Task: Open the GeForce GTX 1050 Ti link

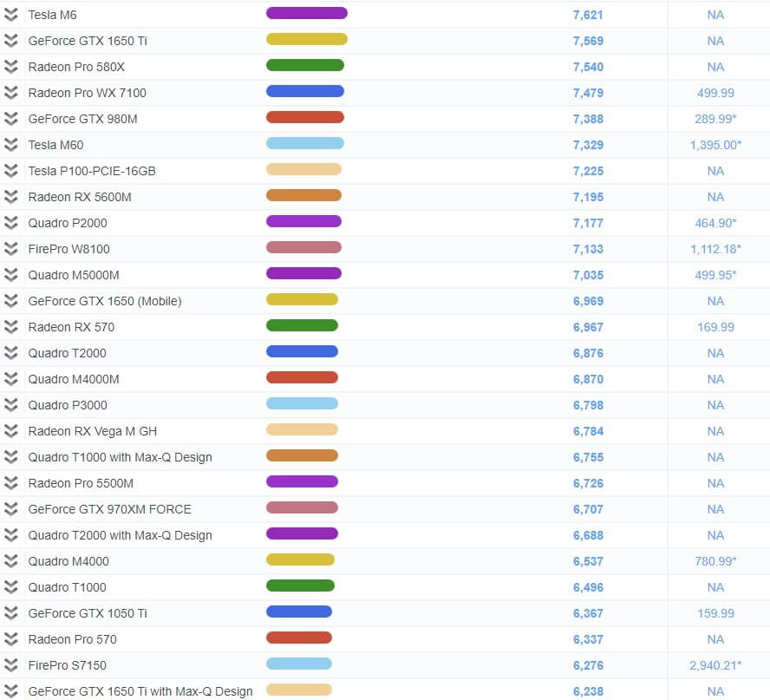Action: coord(88,614)
